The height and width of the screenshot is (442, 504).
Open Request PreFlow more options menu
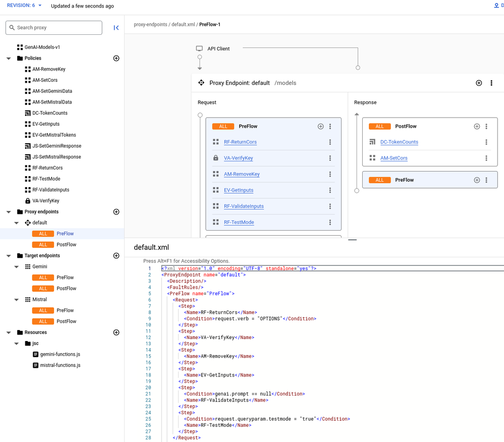(x=330, y=126)
